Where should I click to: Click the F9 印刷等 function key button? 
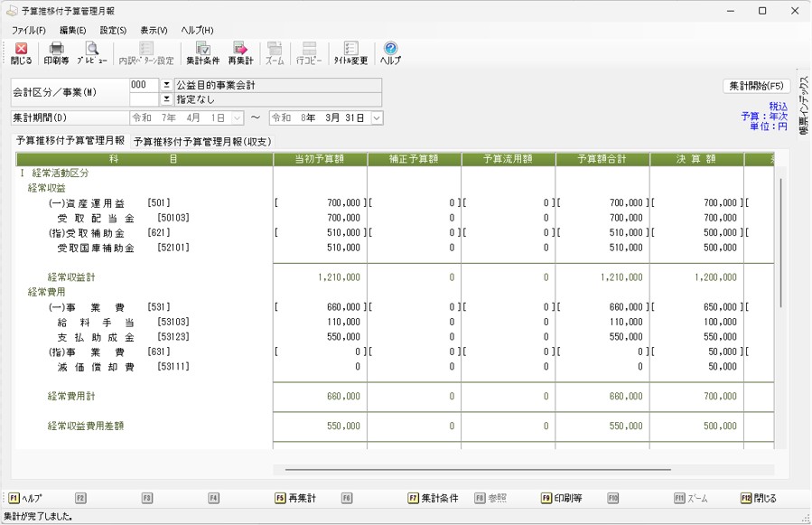[x=561, y=498]
